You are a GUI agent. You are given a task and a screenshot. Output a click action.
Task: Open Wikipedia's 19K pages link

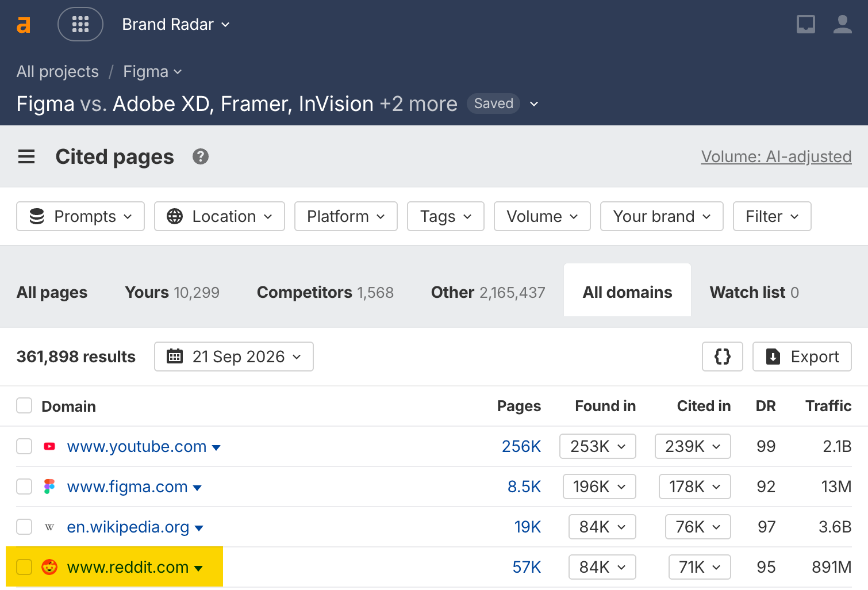[528, 527]
